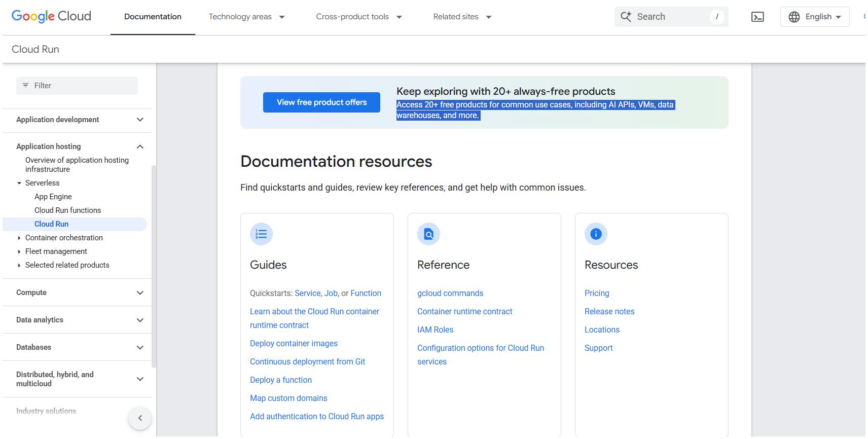Screen dimensions: 868x439
Task: Open Cloud Run functions in the sidebar
Action: click(x=68, y=210)
